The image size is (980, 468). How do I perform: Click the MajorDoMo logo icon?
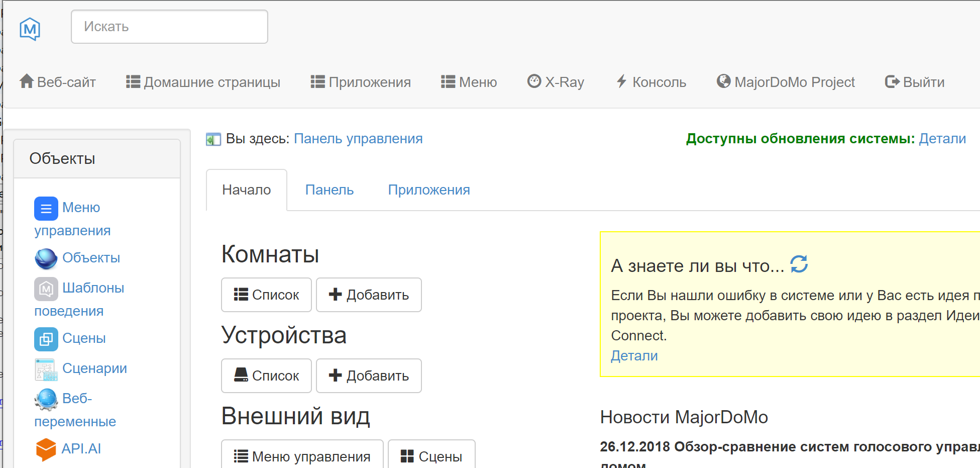click(x=30, y=29)
